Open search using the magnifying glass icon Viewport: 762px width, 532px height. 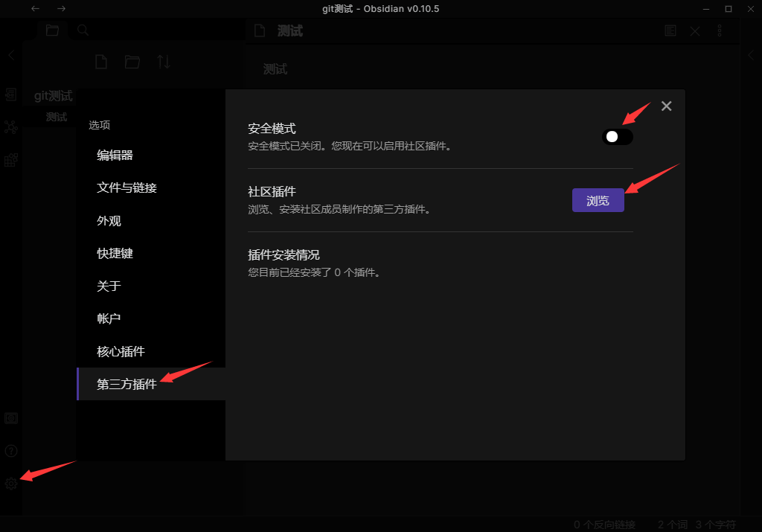(82, 30)
